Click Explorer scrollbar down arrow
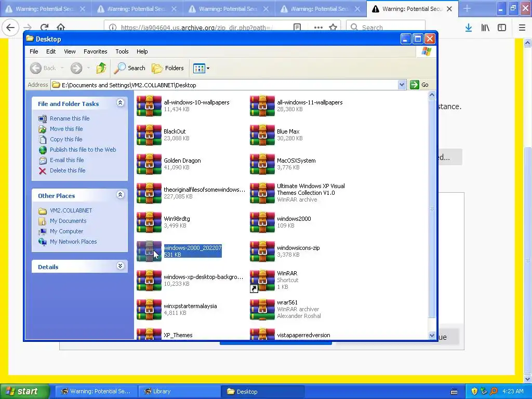Viewport: 532px width, 399px height. point(432,335)
